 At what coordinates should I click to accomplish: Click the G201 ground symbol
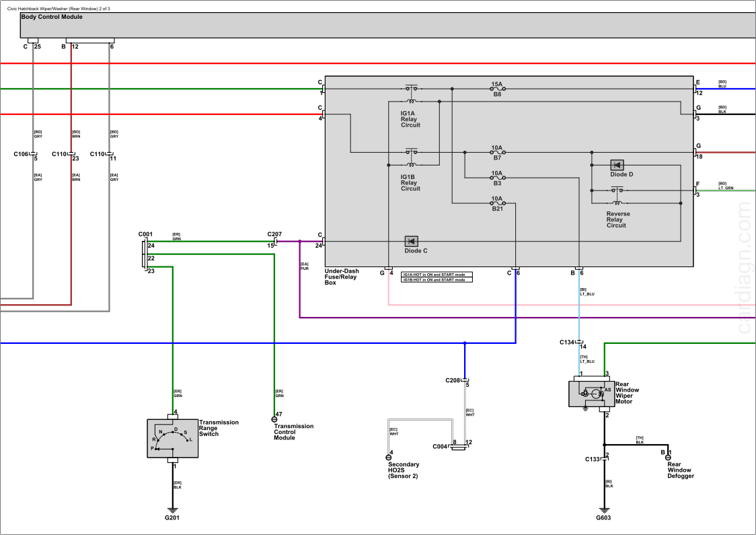point(173,507)
